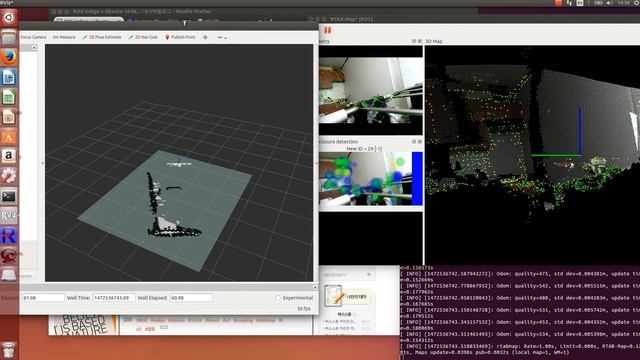The width and height of the screenshot is (640, 360).
Task: Click the Firefox window title bar text
Action: [142, 12]
